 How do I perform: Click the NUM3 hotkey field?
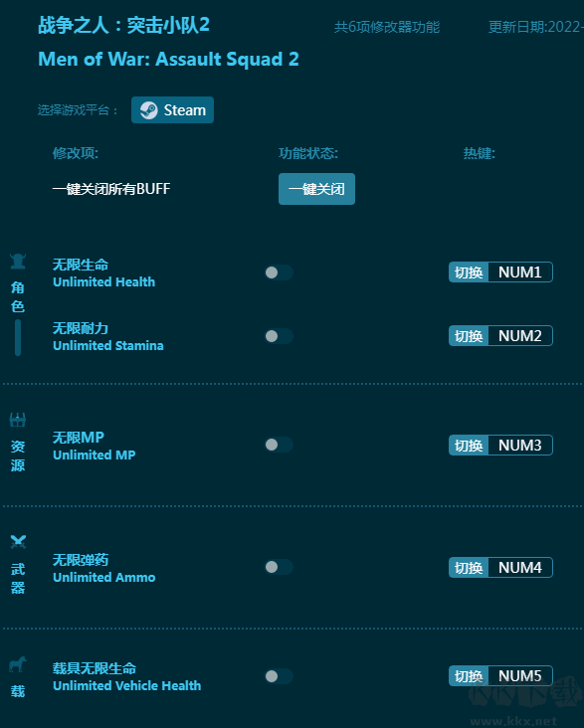pos(520,445)
